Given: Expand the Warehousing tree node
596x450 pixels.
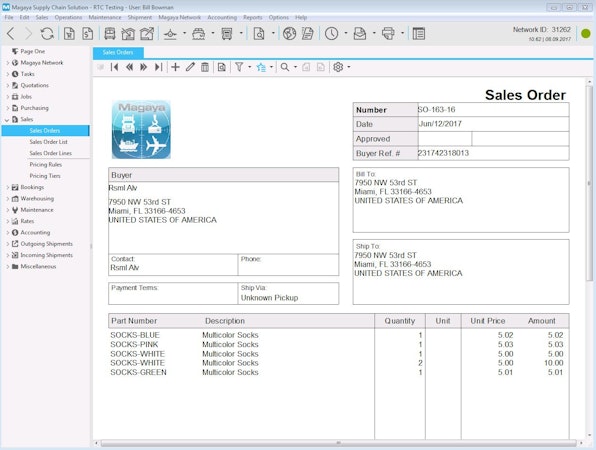Looking at the screenshot, I should (x=7, y=198).
